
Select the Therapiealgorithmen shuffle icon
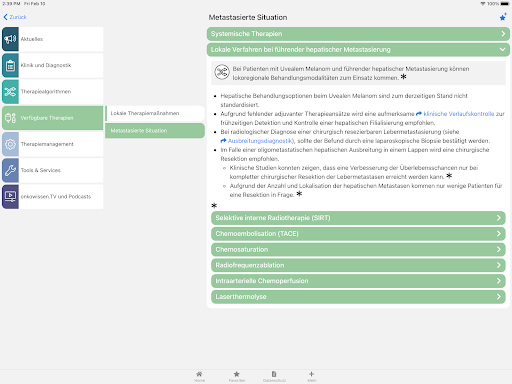tap(10, 92)
